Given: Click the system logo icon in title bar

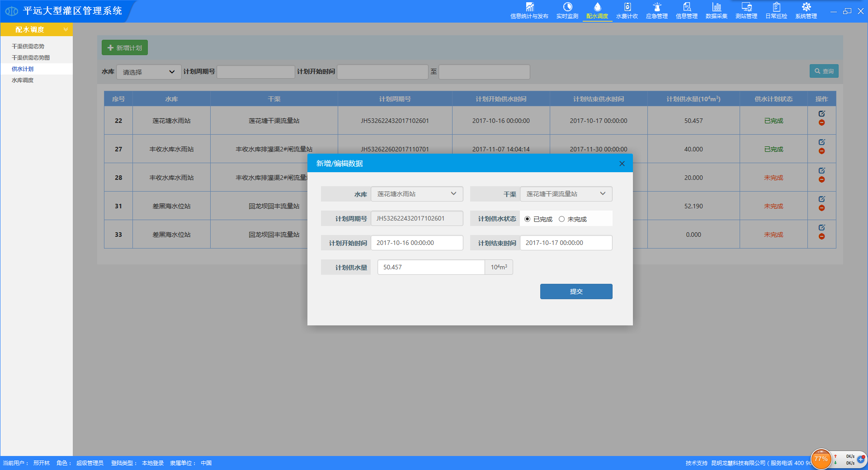Looking at the screenshot, I should pyautogui.click(x=12, y=11).
